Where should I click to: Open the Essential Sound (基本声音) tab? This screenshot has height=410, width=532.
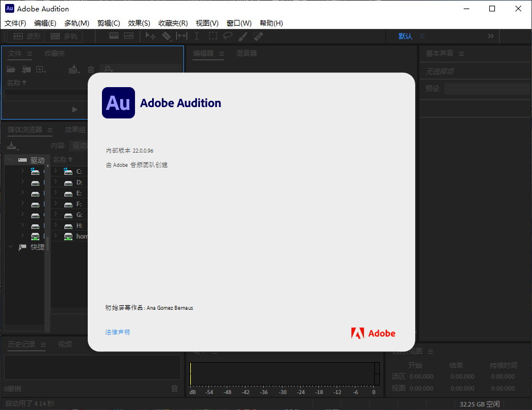439,53
